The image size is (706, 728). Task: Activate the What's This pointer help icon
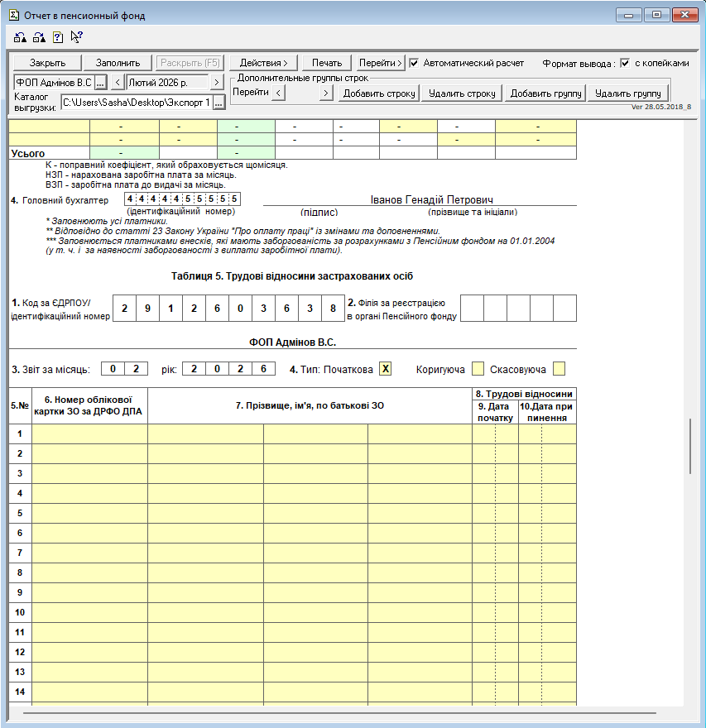(77, 36)
